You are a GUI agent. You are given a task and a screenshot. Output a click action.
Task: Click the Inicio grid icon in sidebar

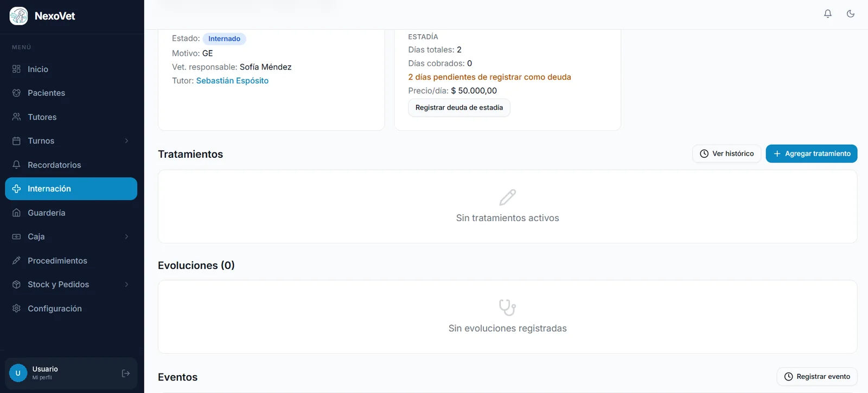coord(16,69)
